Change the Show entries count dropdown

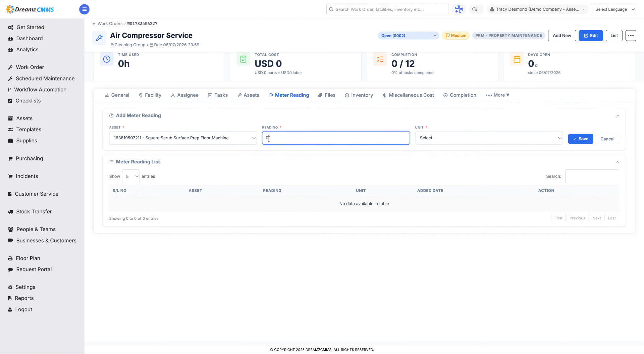(131, 176)
